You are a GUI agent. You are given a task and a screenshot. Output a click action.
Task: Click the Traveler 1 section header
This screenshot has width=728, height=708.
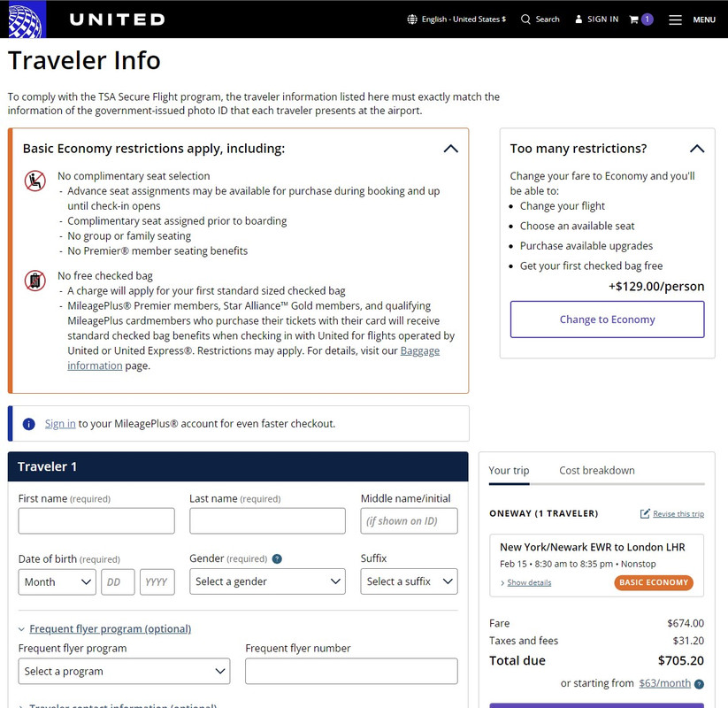(x=238, y=466)
